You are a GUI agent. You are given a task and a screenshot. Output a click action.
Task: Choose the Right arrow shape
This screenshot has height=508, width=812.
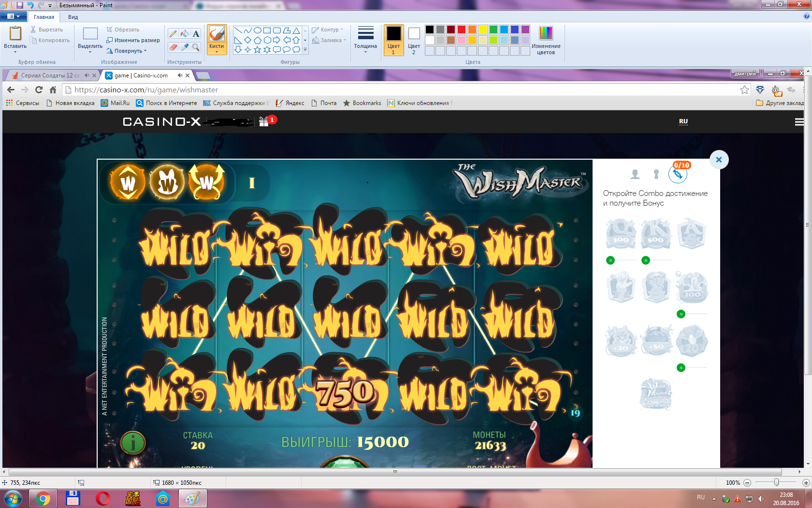click(276, 40)
